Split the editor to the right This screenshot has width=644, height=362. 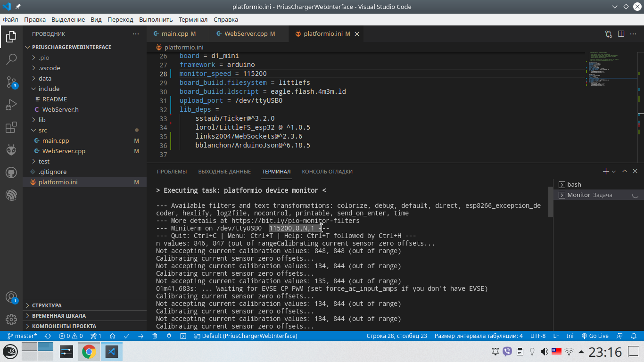click(x=621, y=34)
